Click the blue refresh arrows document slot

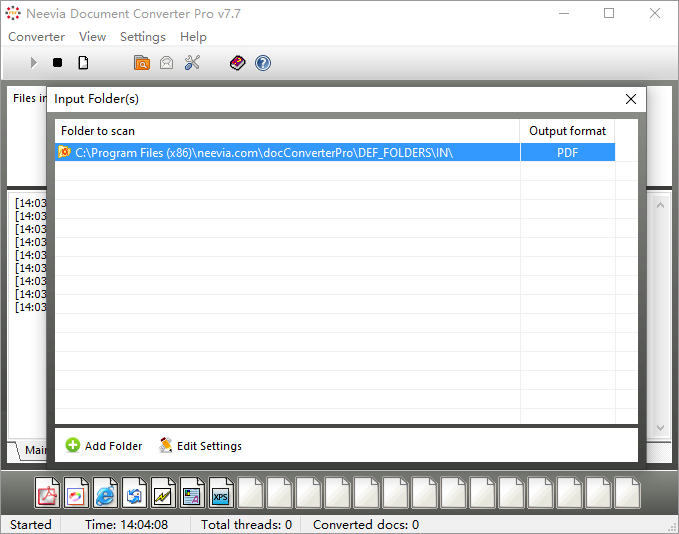134,493
